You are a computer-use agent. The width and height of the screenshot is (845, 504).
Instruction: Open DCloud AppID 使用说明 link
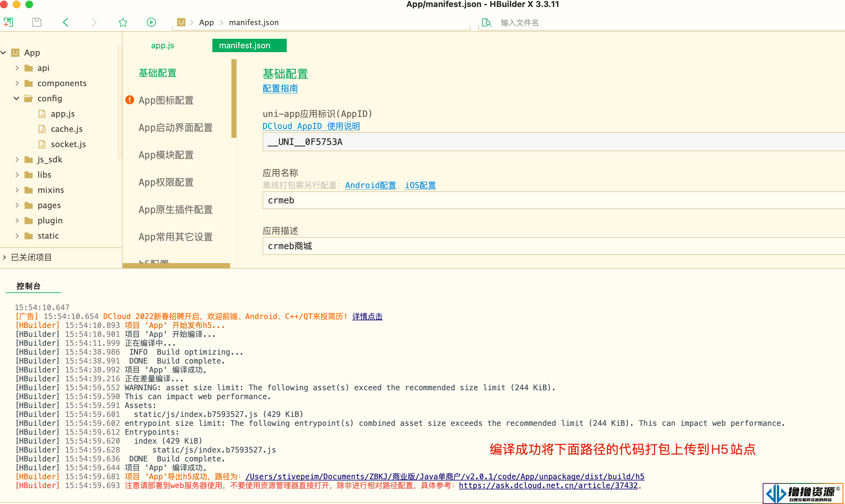pos(311,126)
